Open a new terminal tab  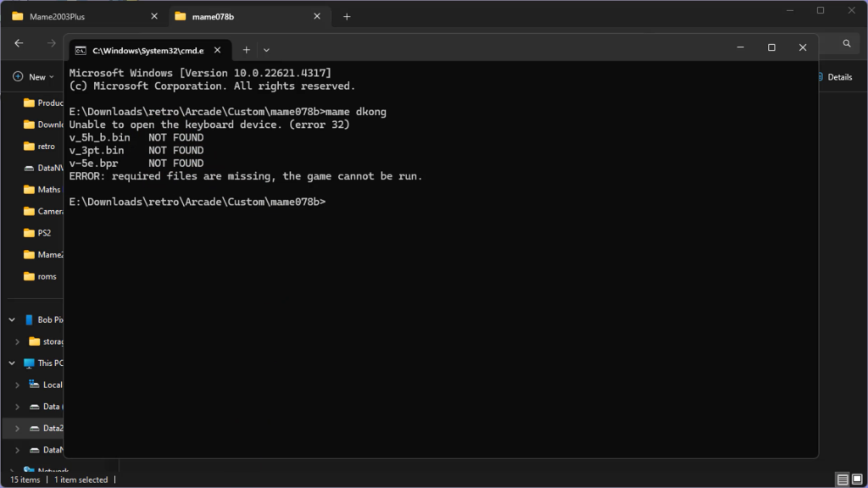click(247, 50)
